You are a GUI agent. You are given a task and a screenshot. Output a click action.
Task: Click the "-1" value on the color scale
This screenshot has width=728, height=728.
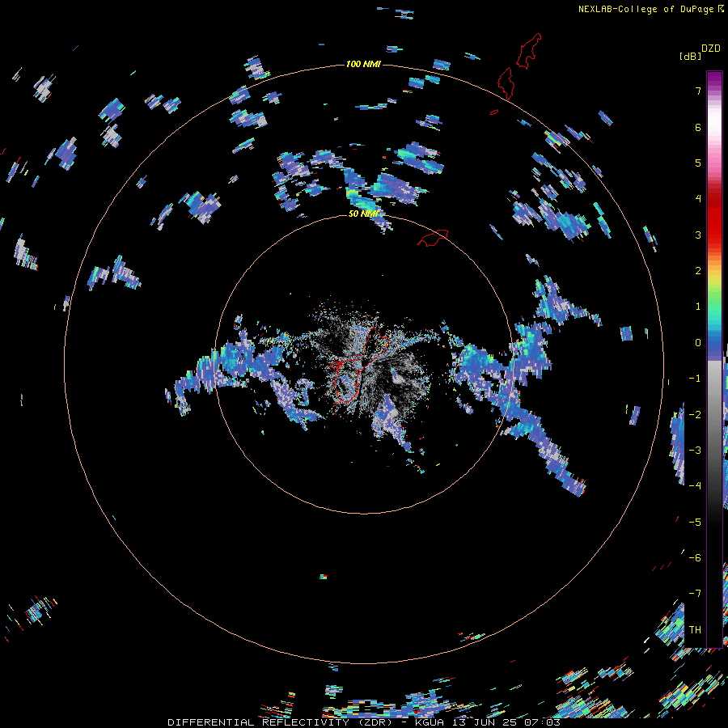[x=695, y=379]
